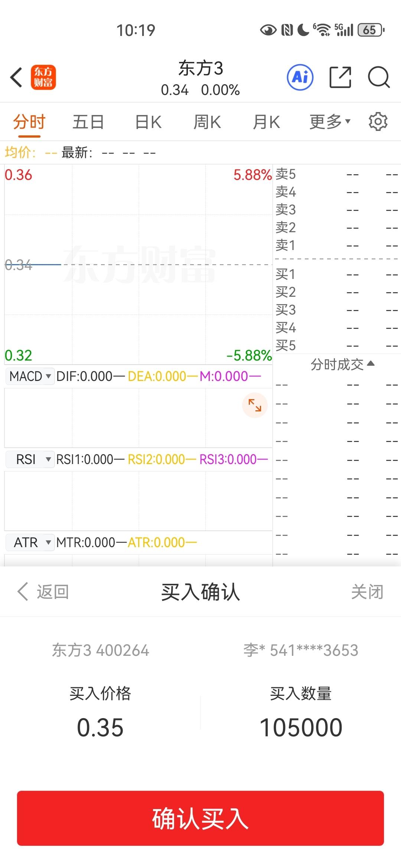Tap the 卖4 order book row
401x868 pixels.
tap(337, 192)
